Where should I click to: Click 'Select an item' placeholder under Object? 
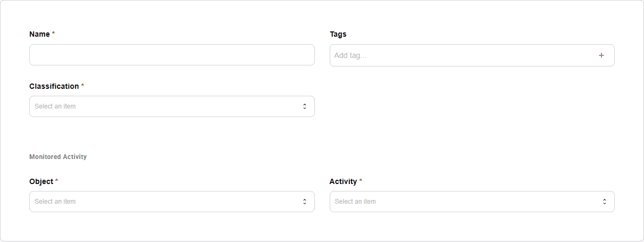pos(55,202)
